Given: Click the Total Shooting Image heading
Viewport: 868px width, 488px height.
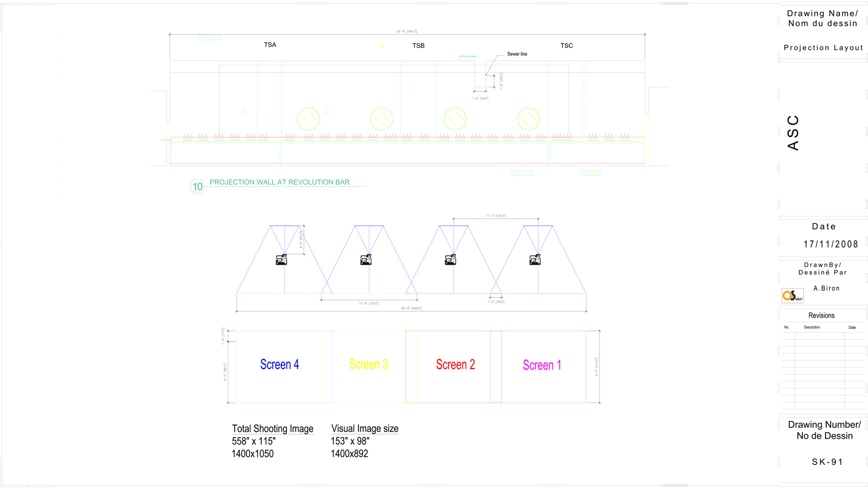Looking at the screenshot, I should [273, 428].
